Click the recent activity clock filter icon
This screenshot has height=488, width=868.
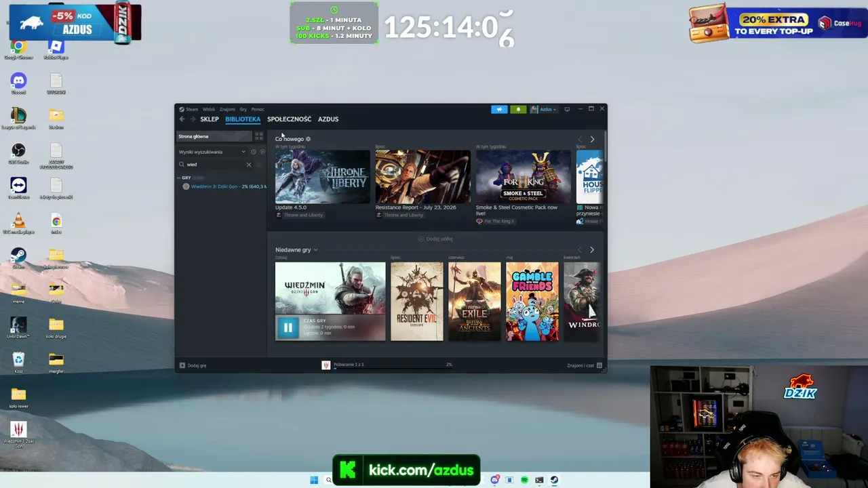pyautogui.click(x=254, y=152)
